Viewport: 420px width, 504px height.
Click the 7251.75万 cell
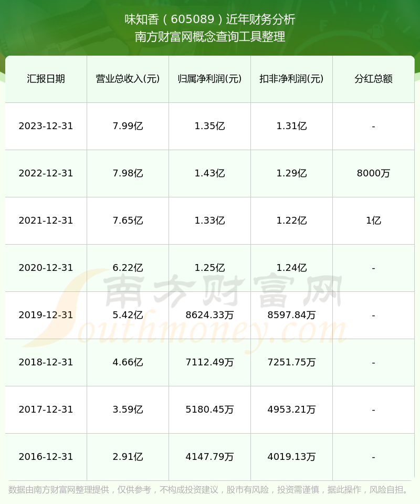pyautogui.click(x=291, y=362)
